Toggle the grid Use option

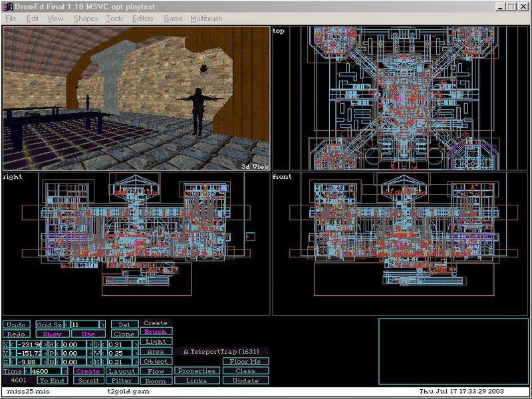(x=88, y=334)
